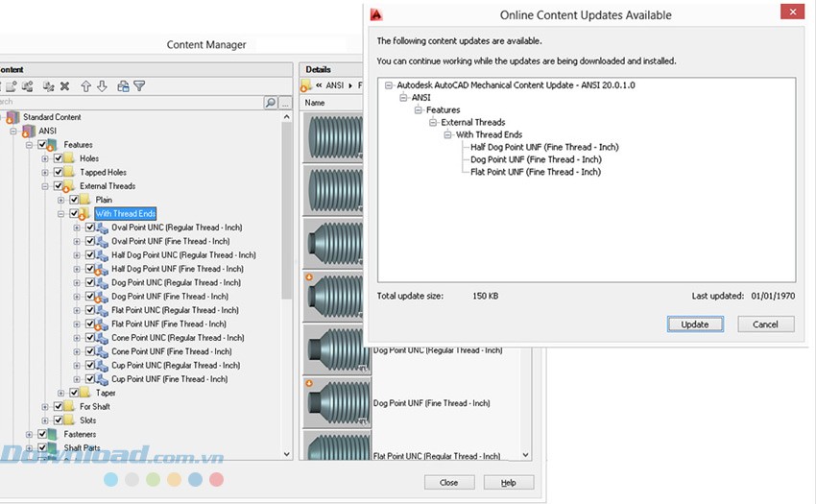Click the Cancel button

[765, 324]
